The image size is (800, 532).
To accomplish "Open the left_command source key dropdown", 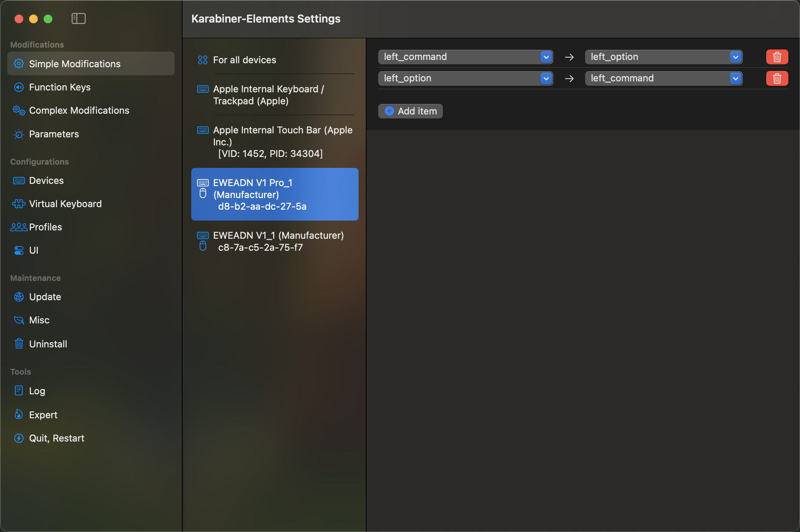I will tap(546, 57).
